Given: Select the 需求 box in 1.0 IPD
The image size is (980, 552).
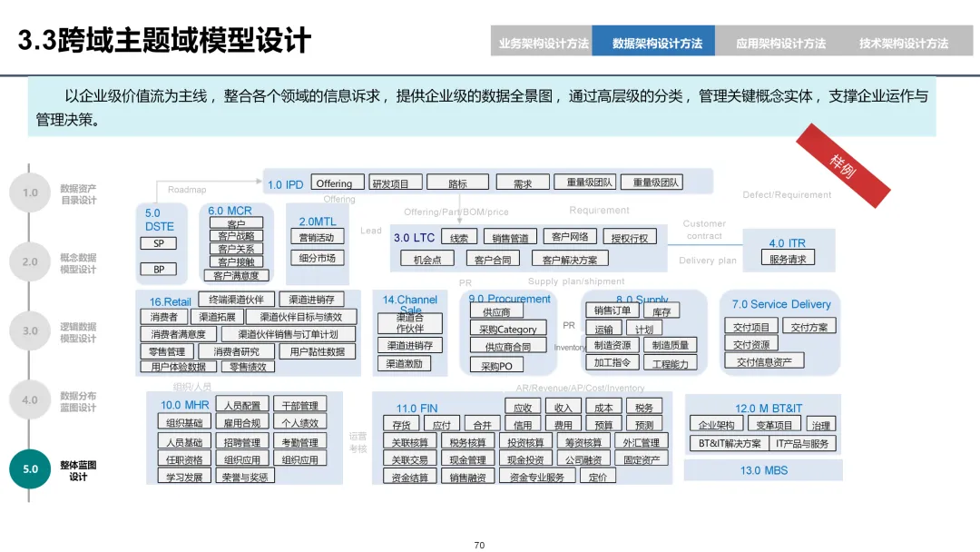Looking at the screenshot, I should [523, 182].
